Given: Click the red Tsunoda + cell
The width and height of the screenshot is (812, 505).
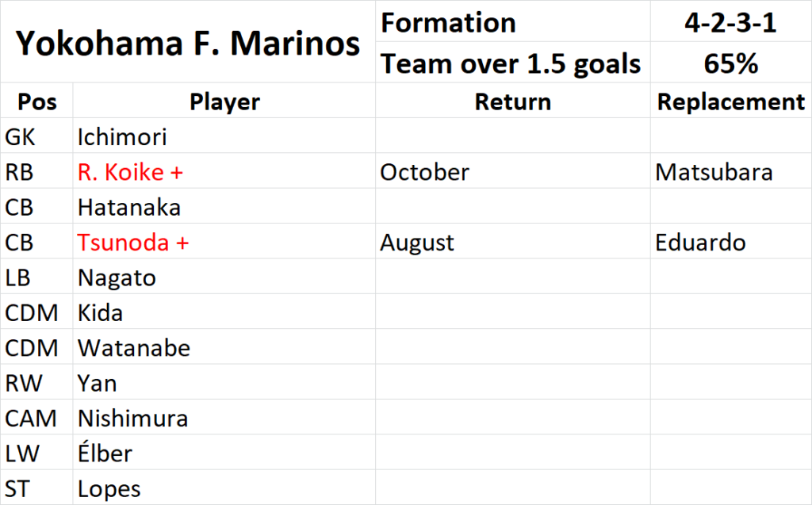Looking at the screenshot, I should pyautogui.click(x=224, y=241).
